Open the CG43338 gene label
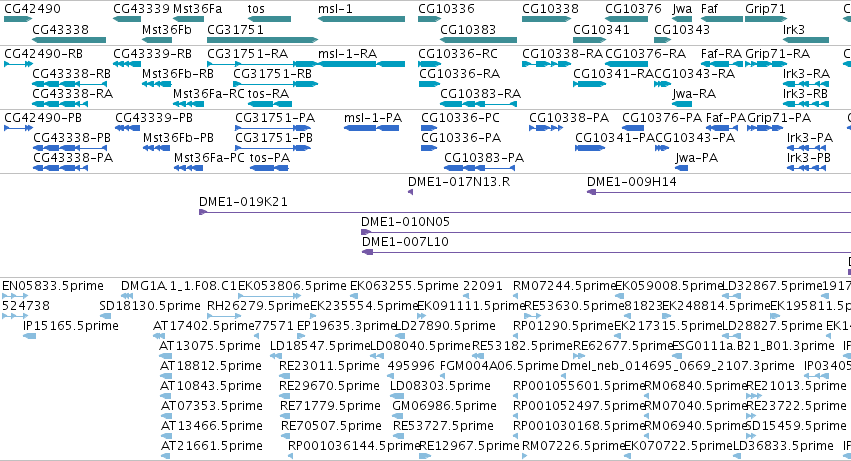 [60, 30]
